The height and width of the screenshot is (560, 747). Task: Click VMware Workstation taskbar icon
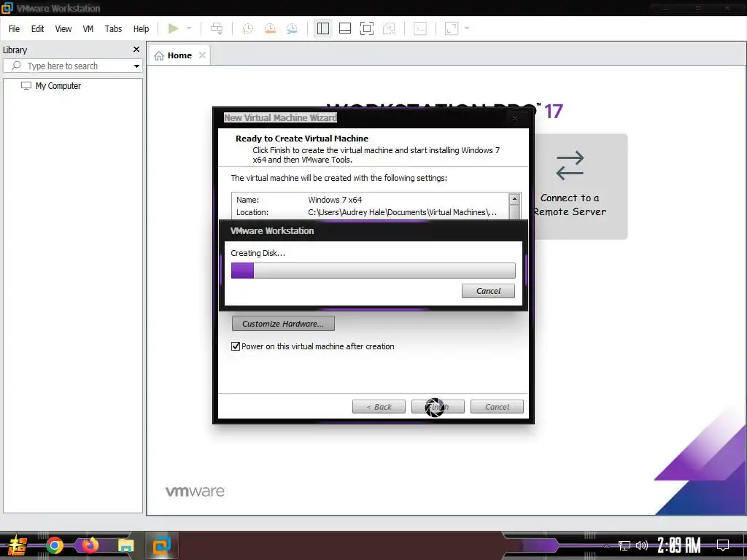pos(161,545)
